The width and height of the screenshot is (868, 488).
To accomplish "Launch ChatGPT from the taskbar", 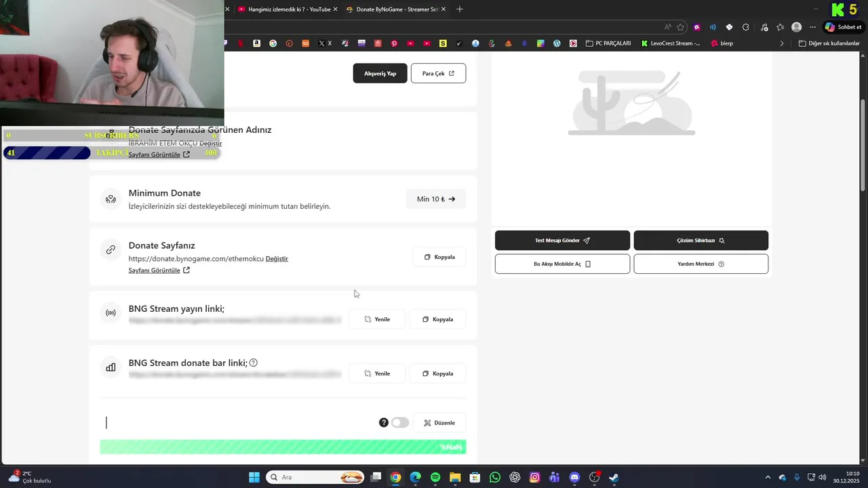I will point(515,477).
